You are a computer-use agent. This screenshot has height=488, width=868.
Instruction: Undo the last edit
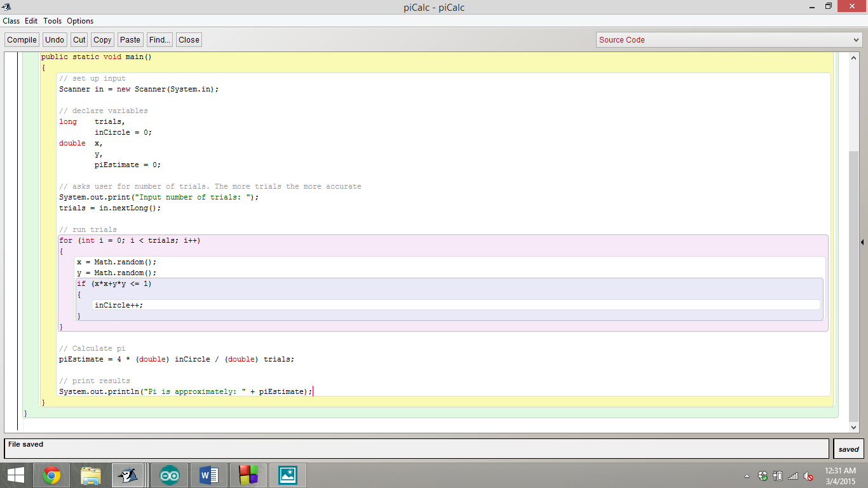pyautogui.click(x=54, y=39)
